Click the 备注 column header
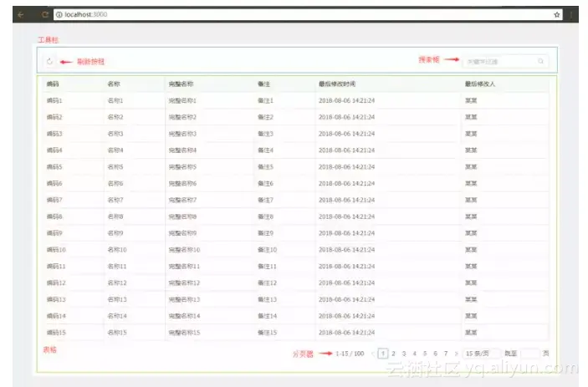Viewport: 588px width, 387px height. [x=263, y=84]
